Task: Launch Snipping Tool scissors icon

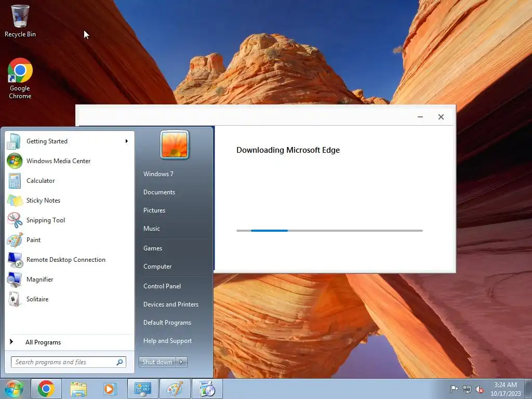Action: click(15, 220)
